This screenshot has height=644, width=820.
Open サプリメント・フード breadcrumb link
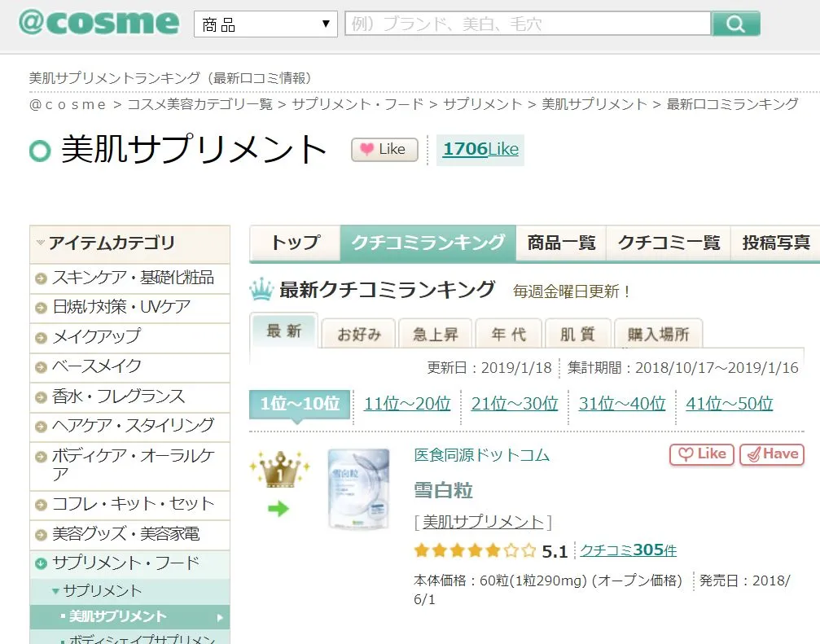coord(357,104)
